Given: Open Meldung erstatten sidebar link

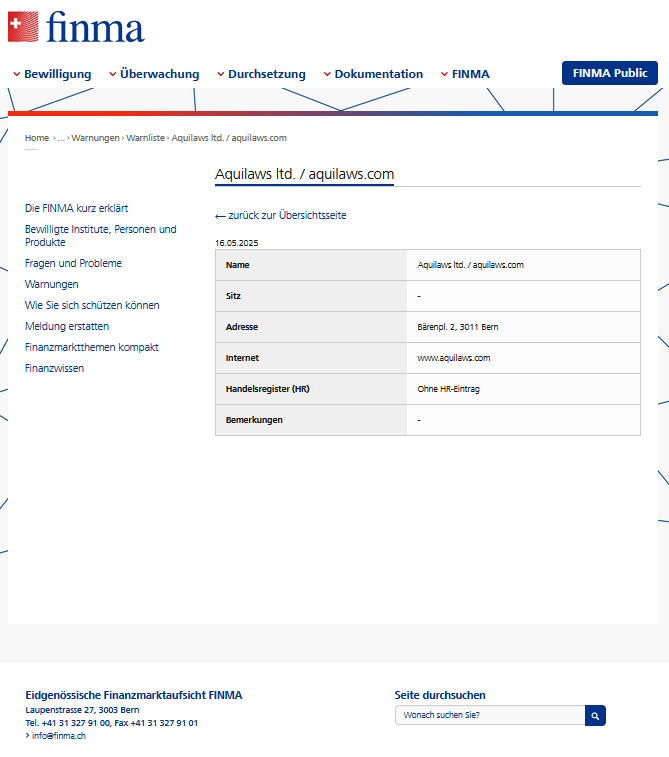Looking at the screenshot, I should [x=67, y=326].
